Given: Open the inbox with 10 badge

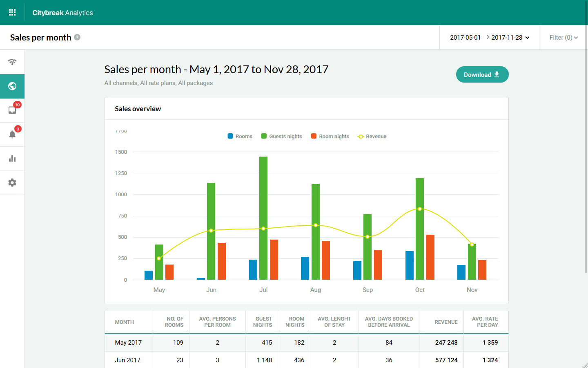Looking at the screenshot, I should (x=12, y=110).
